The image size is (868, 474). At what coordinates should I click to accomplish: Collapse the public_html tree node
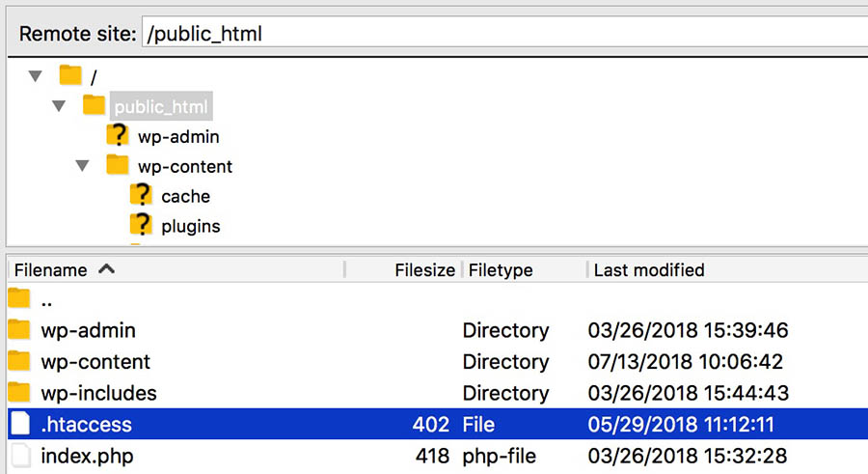[60, 105]
